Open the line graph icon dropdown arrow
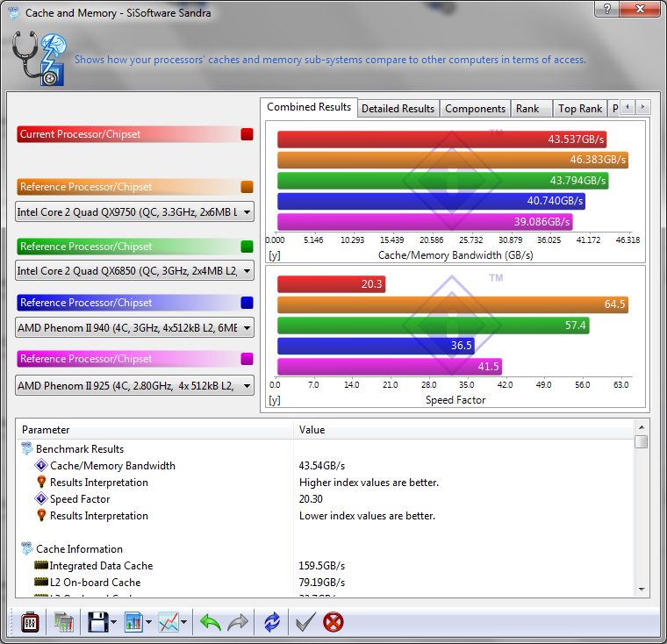 pyautogui.click(x=183, y=623)
